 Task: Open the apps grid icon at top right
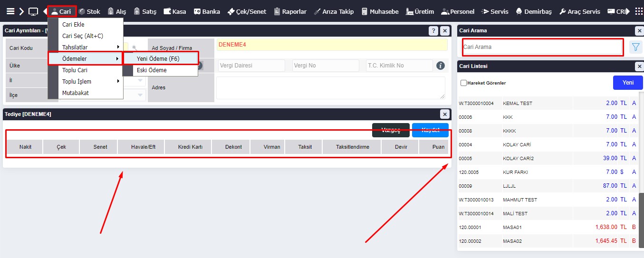pyautogui.click(x=639, y=11)
